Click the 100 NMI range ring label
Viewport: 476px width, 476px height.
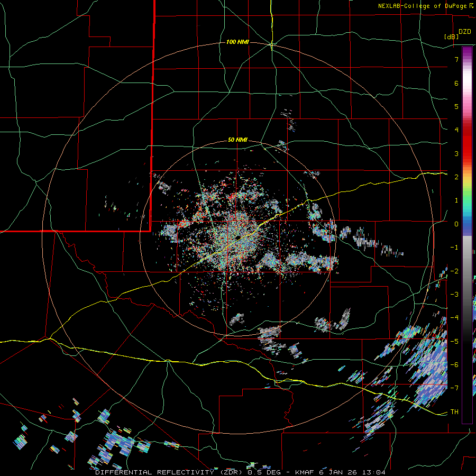pyautogui.click(x=237, y=42)
